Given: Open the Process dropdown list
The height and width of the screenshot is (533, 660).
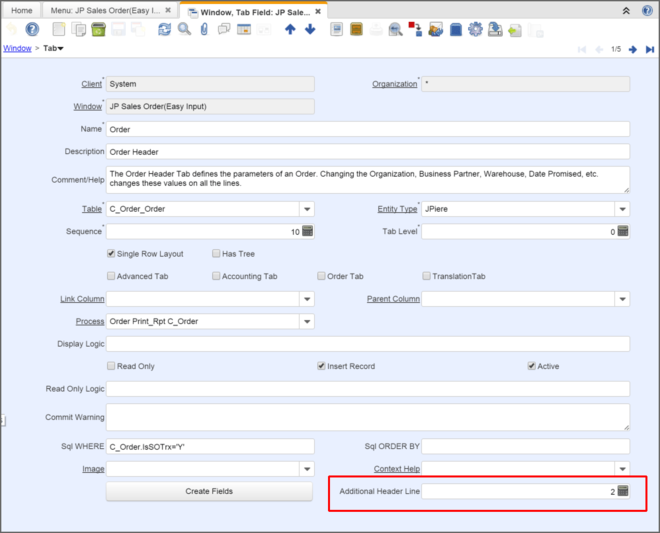Looking at the screenshot, I should [306, 321].
